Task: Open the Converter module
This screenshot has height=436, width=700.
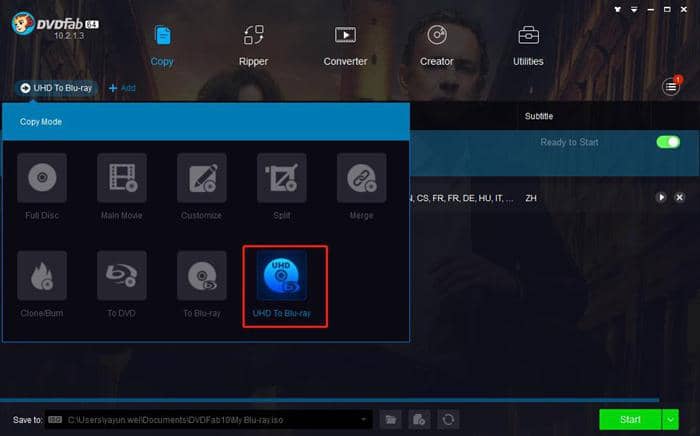Action: pos(345,46)
